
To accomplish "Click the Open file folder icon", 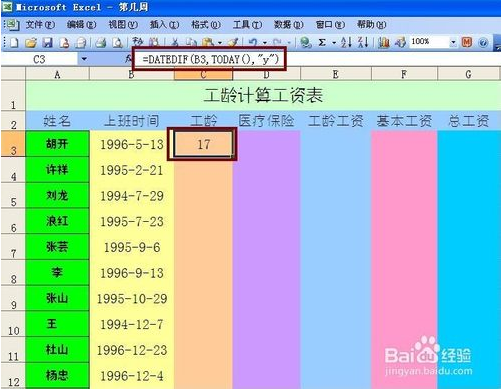I will tap(31, 43).
